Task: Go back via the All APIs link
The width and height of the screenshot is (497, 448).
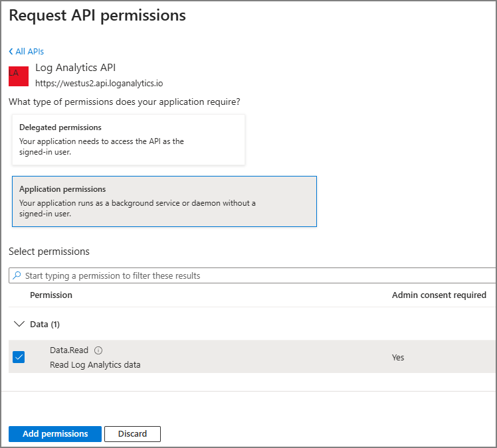Action: click(30, 52)
